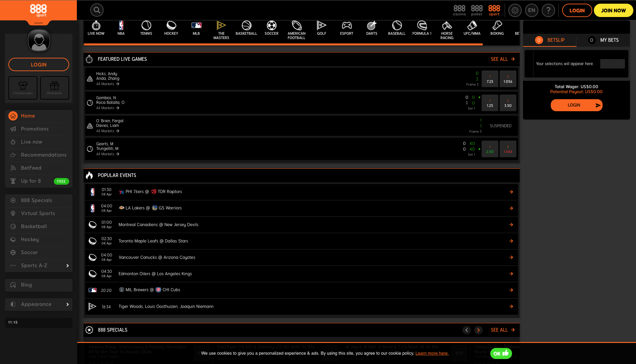The height and width of the screenshot is (364, 636).
Task: Click sidebar LOGIN button
Action: click(x=39, y=64)
